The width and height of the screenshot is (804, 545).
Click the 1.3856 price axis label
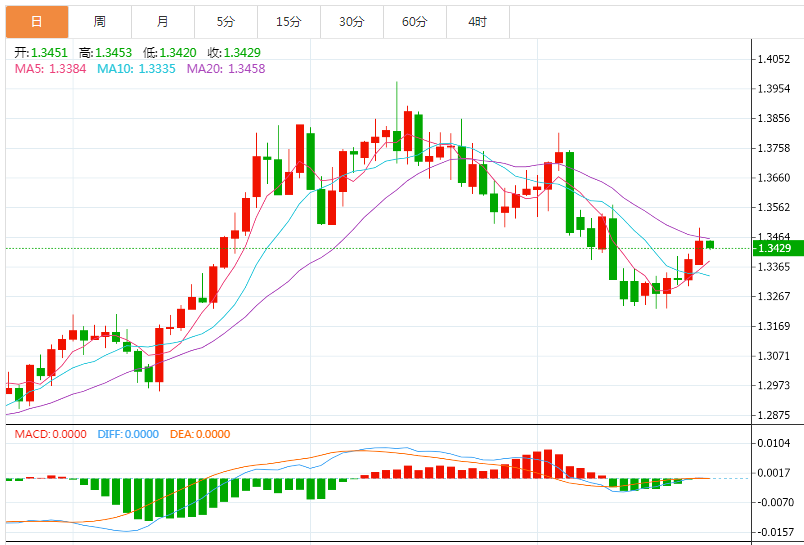pos(774,118)
